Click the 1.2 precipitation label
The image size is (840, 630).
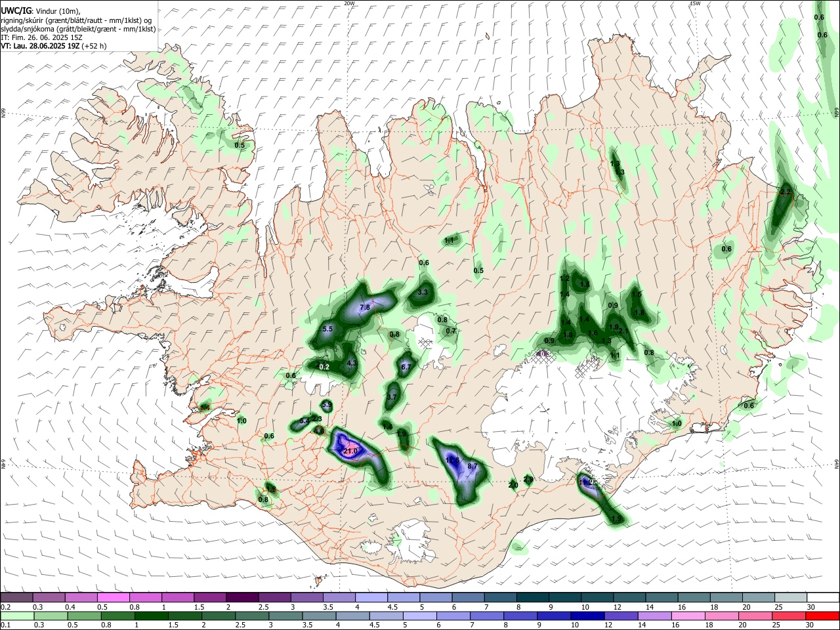point(564,278)
